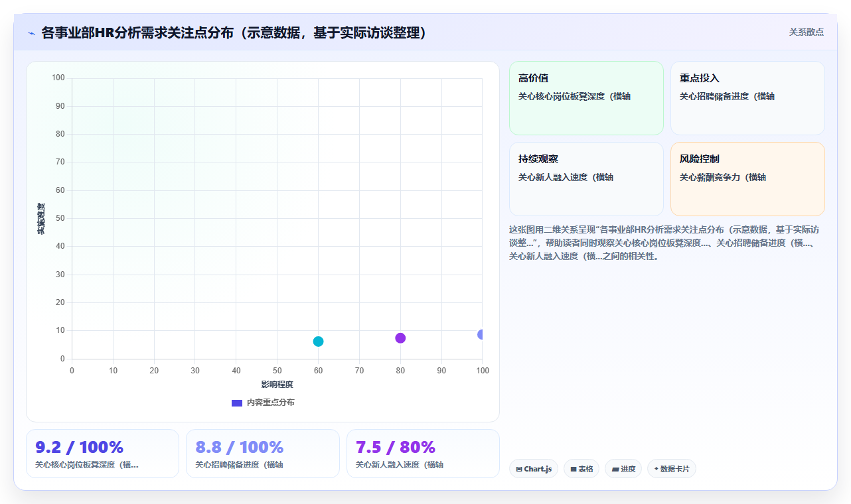Open the 高价值 quadrant card
851x504 pixels.
pyautogui.click(x=586, y=98)
